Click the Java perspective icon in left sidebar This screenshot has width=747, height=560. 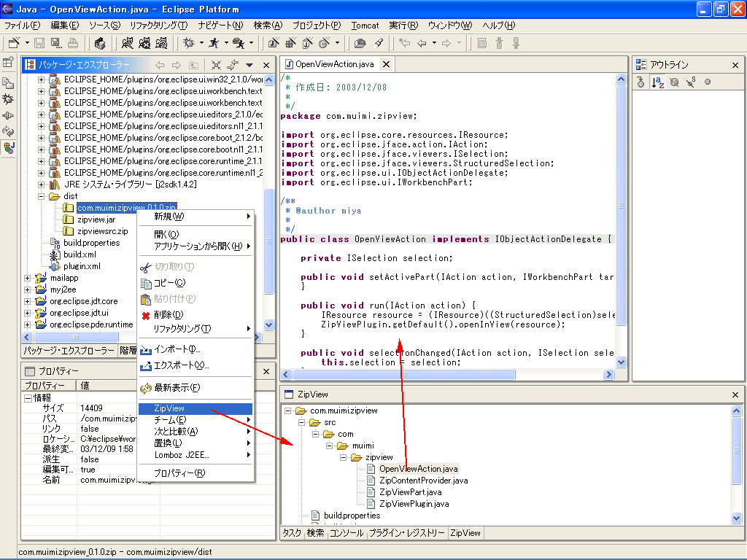coord(9,148)
